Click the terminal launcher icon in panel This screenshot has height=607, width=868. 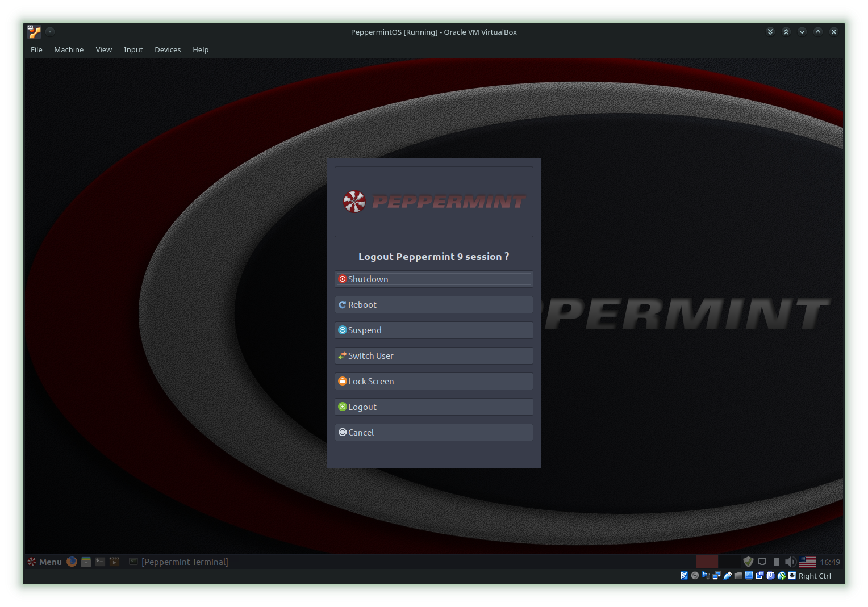pyautogui.click(x=101, y=562)
